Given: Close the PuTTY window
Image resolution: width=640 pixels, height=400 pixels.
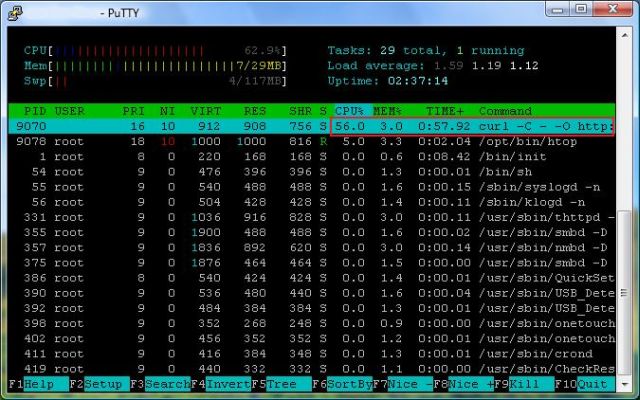Looking at the screenshot, I should 612,9.
